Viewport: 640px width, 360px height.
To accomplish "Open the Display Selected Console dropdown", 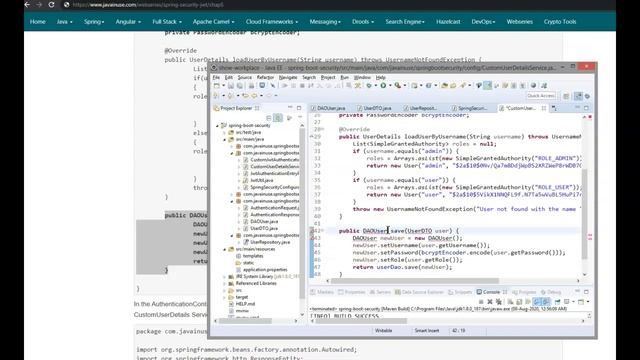I will coord(573,302).
